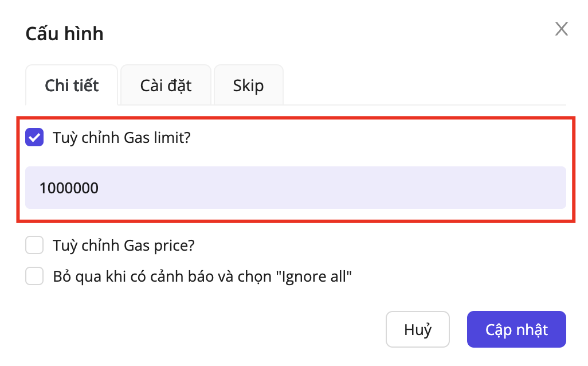Click the 1000000 value text
This screenshot has width=588, height=366.
tap(69, 188)
